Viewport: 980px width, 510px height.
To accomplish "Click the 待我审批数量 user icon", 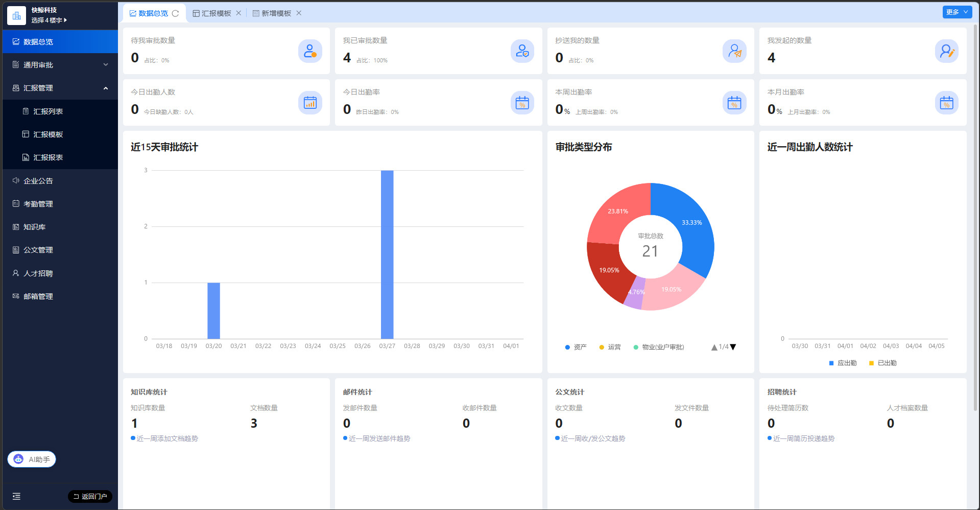I will [310, 51].
